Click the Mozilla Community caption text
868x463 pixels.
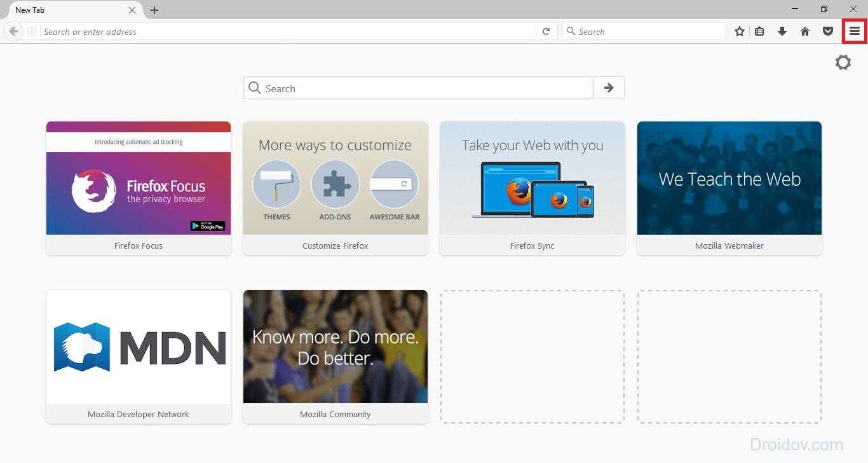336,414
